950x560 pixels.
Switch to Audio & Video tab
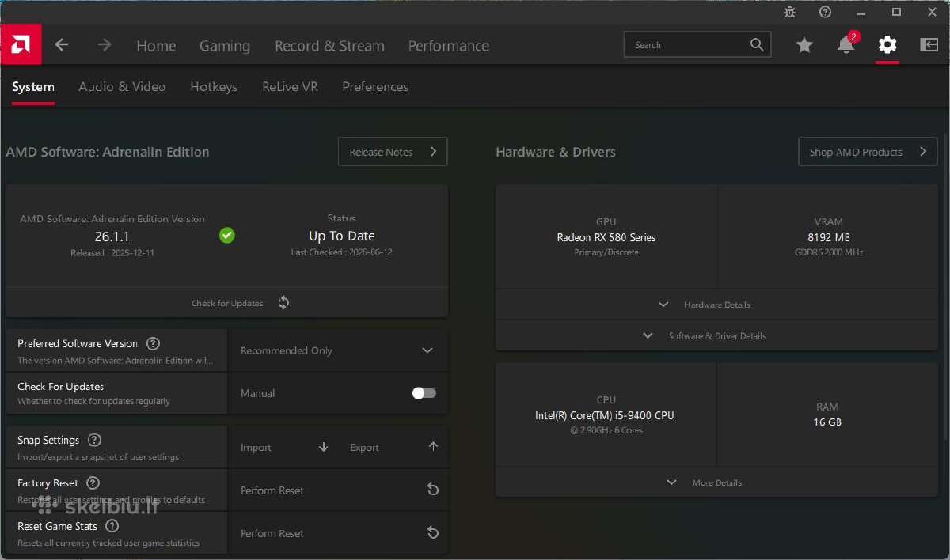click(x=122, y=87)
